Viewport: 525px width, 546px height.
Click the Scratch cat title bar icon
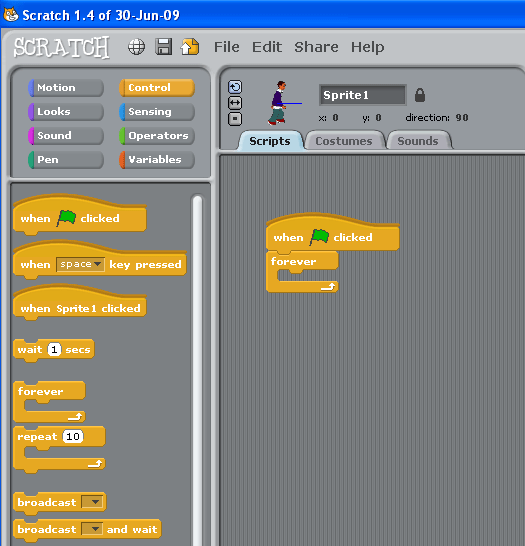(11, 15)
